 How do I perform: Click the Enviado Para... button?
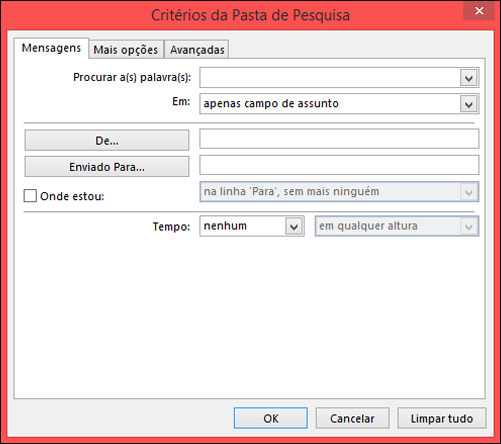coord(107,166)
